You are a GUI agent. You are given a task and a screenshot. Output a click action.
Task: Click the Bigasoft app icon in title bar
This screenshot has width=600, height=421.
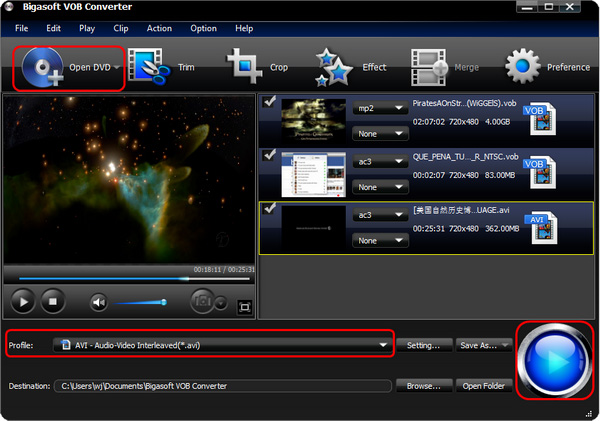9,7
